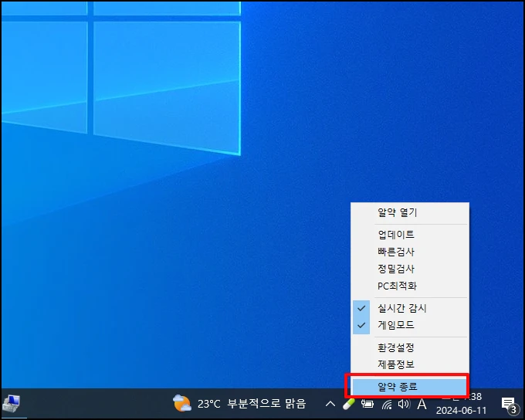Click the date 2024-06-11 in taskbar
This screenshot has width=525, height=420.
(x=461, y=411)
